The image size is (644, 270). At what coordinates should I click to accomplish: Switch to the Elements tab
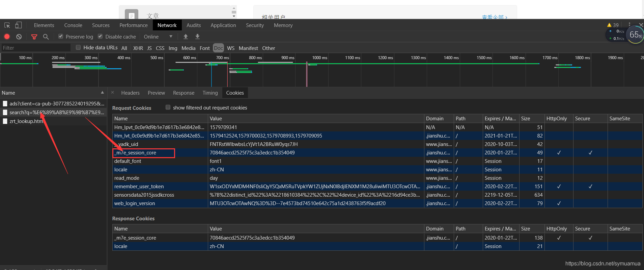(x=44, y=25)
